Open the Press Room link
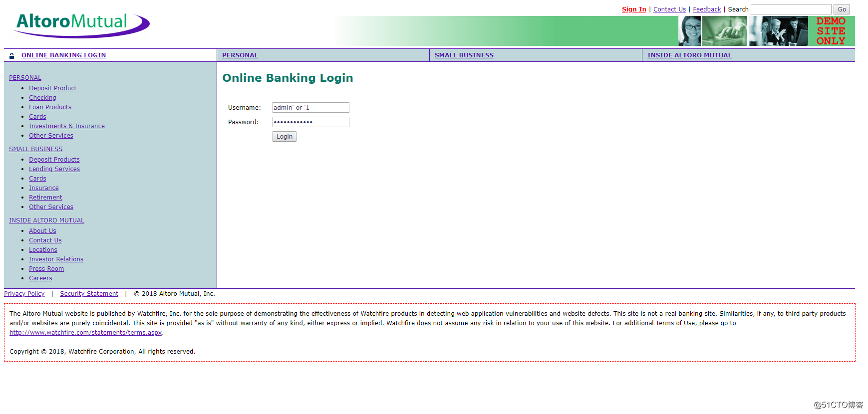The image size is (868, 414). [x=46, y=269]
